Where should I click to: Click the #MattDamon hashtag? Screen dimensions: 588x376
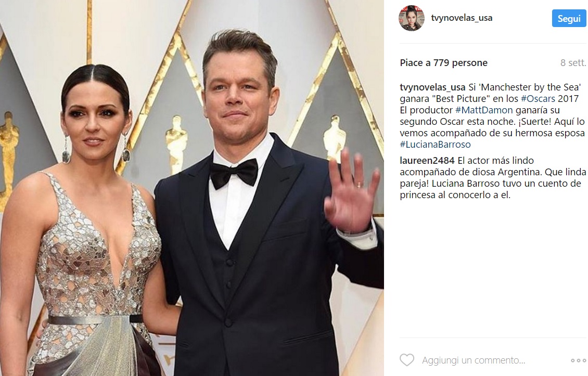click(484, 110)
